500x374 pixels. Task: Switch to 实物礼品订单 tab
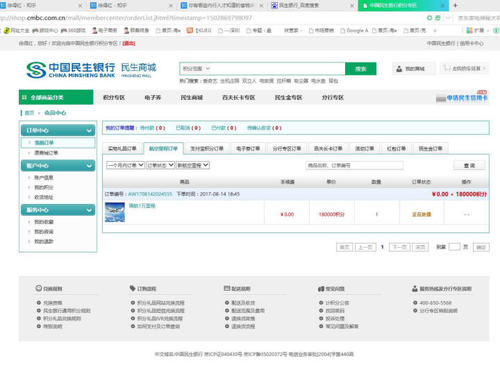[x=122, y=148]
